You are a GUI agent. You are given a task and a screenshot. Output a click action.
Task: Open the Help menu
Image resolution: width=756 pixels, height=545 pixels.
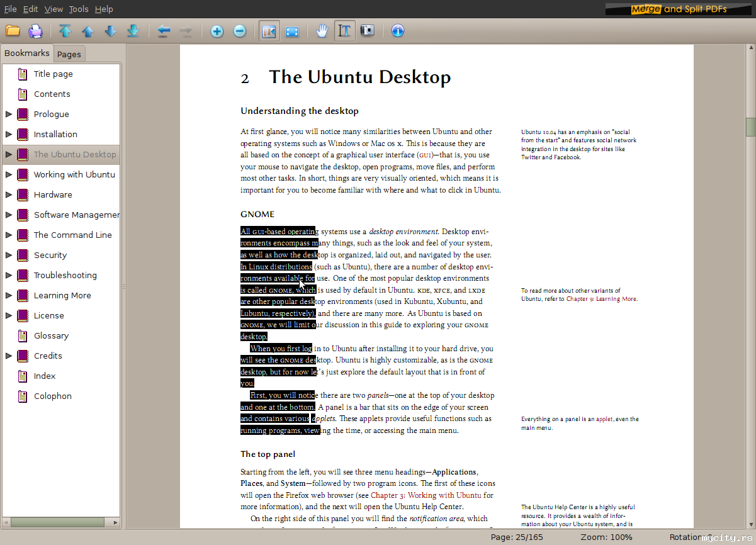[x=104, y=9]
